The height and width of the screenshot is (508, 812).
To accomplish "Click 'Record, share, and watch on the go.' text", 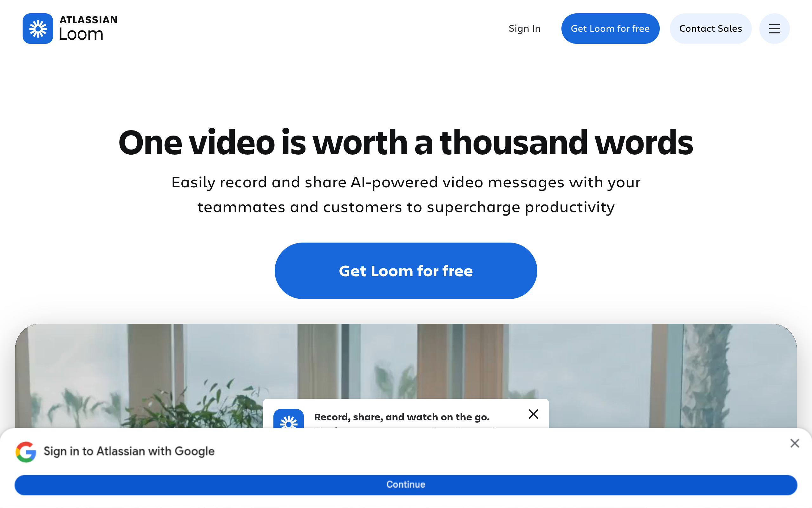I will click(x=402, y=417).
